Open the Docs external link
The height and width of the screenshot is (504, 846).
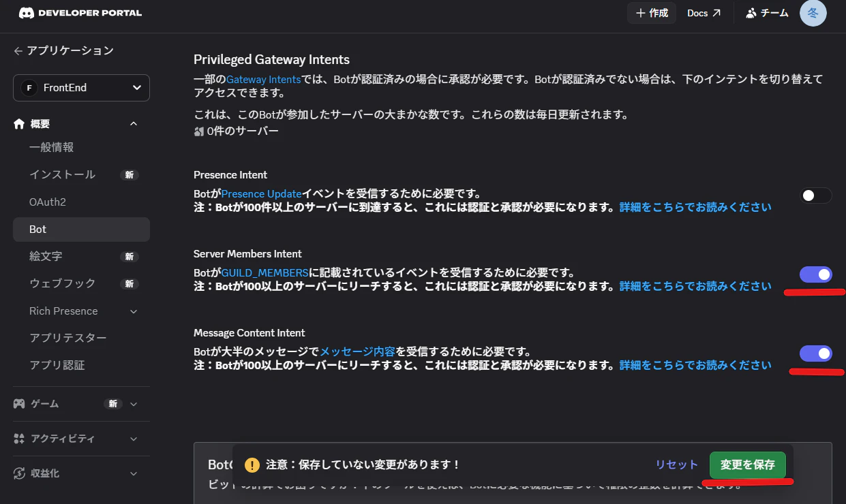point(704,13)
